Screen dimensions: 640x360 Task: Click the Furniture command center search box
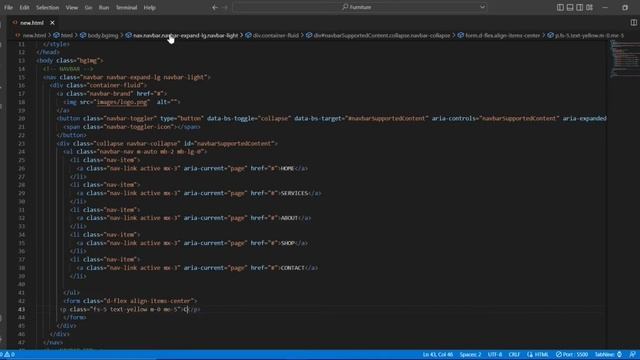[360, 7]
